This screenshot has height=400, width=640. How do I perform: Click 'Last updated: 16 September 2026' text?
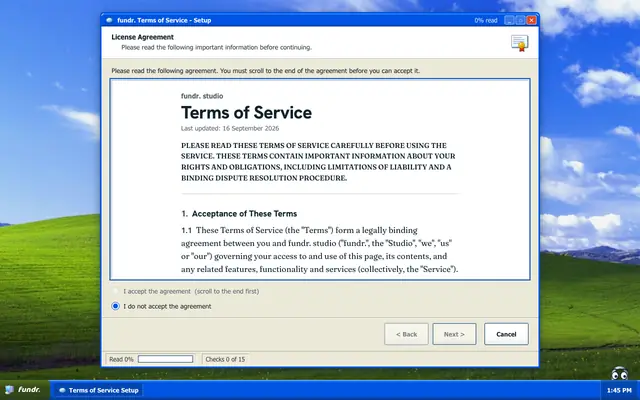click(x=230, y=128)
